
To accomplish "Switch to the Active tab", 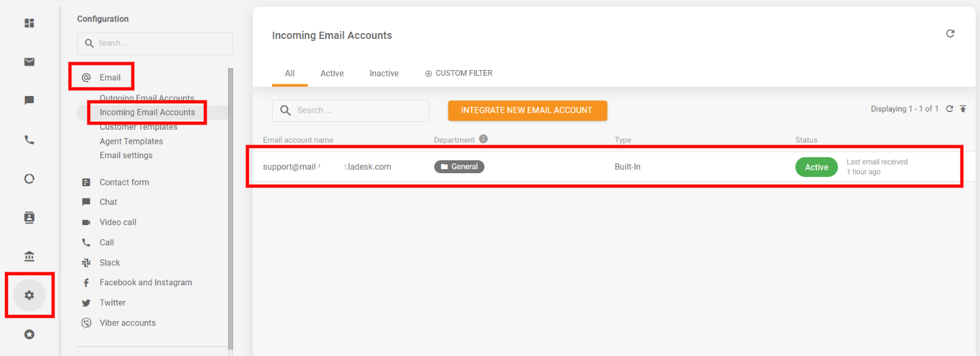I will pos(332,73).
